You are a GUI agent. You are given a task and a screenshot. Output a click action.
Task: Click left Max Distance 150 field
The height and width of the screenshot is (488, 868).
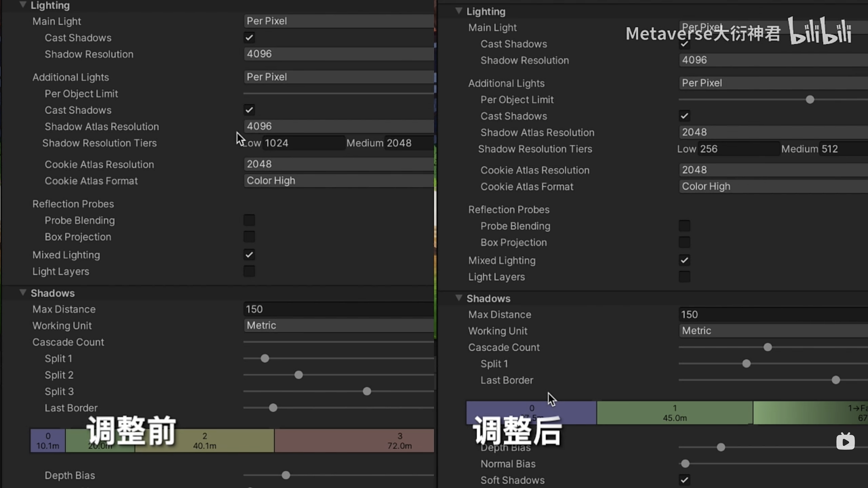pyautogui.click(x=339, y=309)
